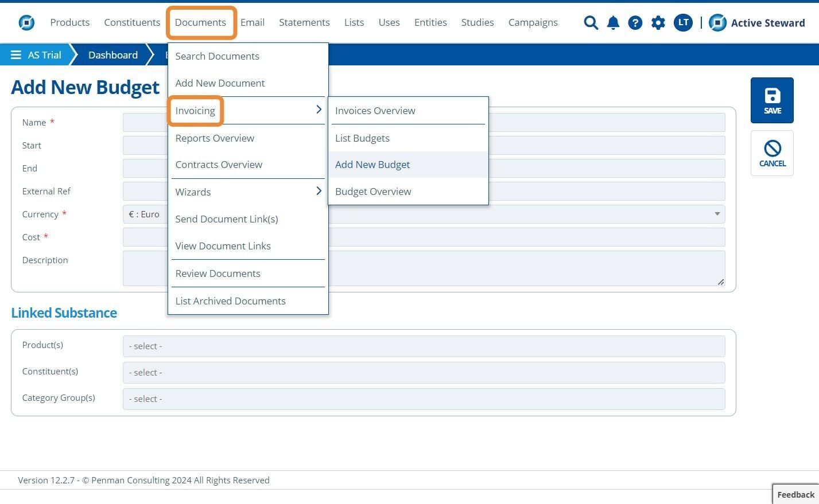
Task: Open the notifications bell icon
Action: (613, 23)
